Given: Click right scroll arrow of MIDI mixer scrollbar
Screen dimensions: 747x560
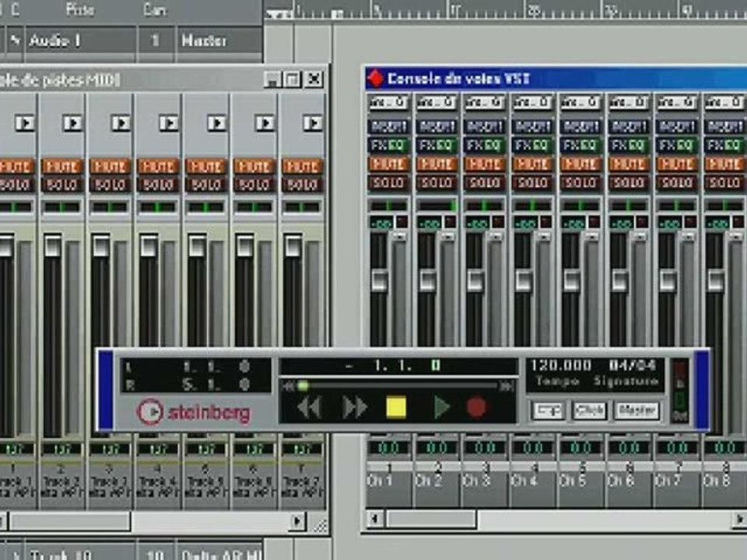Looking at the screenshot, I should pos(297,521).
